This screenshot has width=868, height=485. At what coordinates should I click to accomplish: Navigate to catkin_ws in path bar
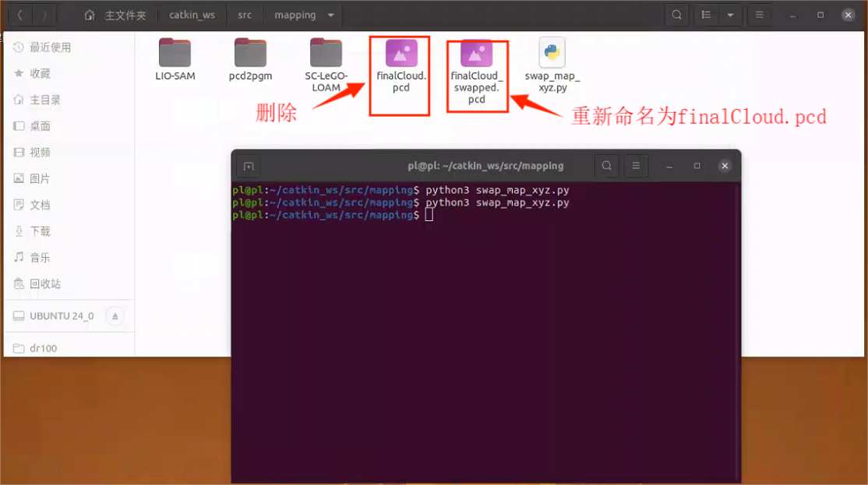point(192,15)
